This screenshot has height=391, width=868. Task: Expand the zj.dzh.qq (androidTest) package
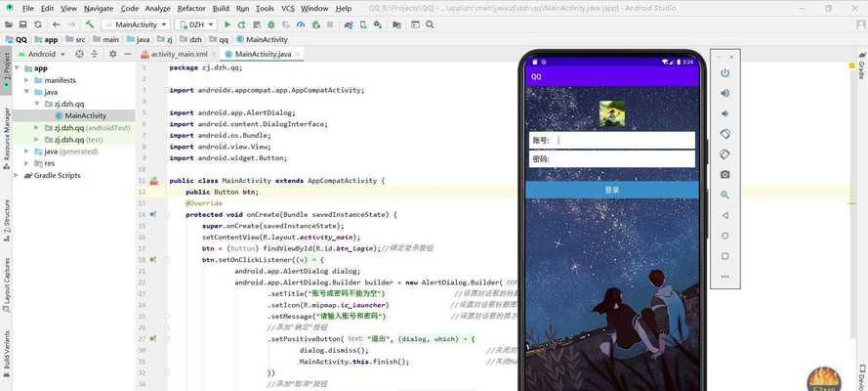click(36, 128)
